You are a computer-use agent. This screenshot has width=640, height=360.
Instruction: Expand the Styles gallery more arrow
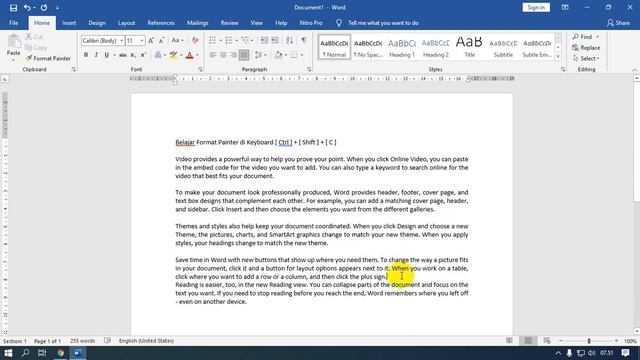point(558,56)
